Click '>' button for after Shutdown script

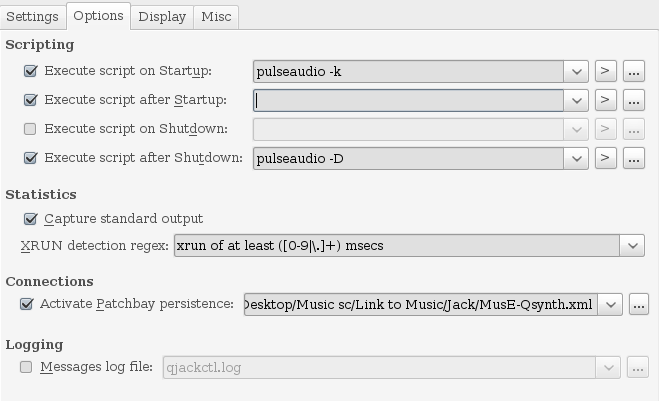(605, 158)
